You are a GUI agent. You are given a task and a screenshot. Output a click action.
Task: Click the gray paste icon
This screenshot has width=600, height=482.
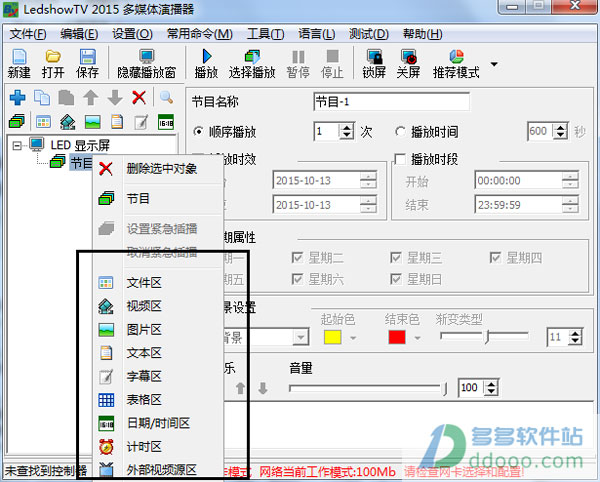coord(66,98)
